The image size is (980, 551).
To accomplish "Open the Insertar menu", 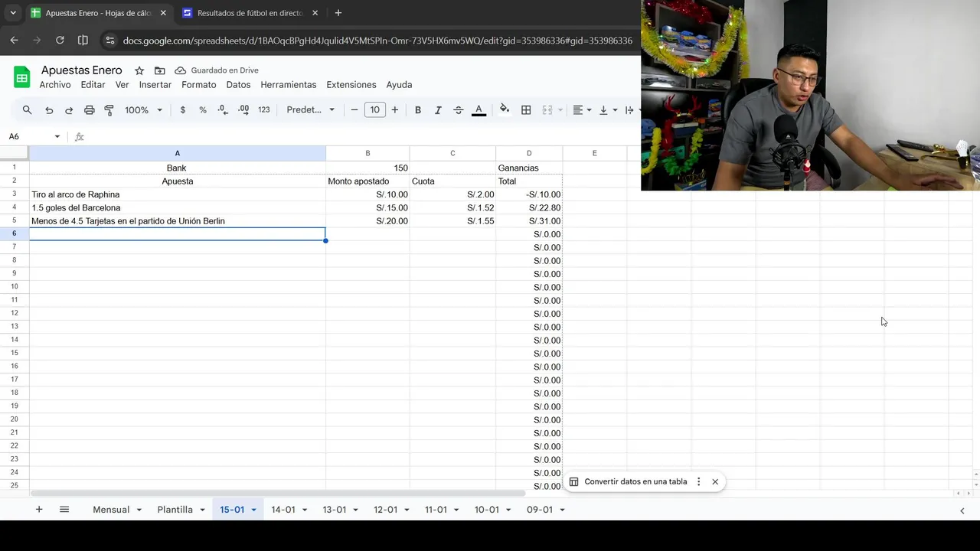I will coord(155,85).
